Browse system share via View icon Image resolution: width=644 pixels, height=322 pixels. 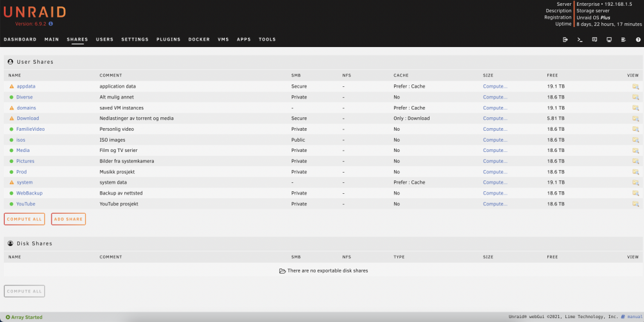click(x=636, y=182)
